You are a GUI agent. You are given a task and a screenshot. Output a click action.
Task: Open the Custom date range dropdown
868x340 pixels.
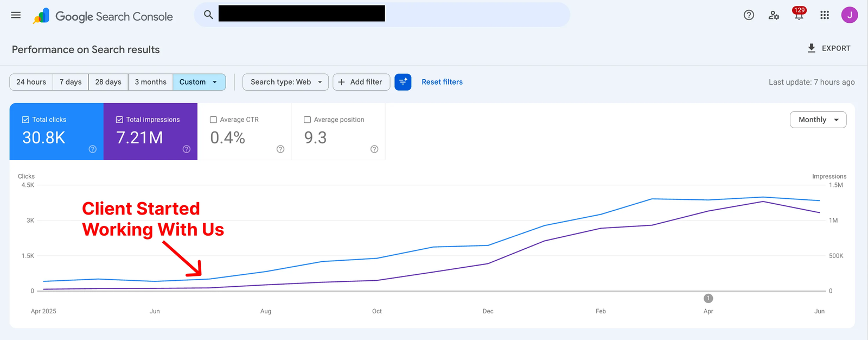click(199, 82)
